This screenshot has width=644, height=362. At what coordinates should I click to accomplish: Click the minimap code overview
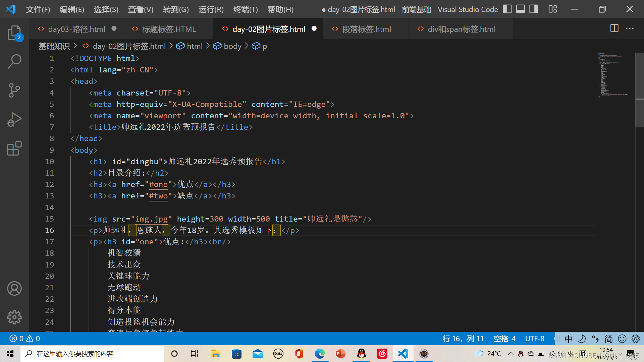point(615,74)
